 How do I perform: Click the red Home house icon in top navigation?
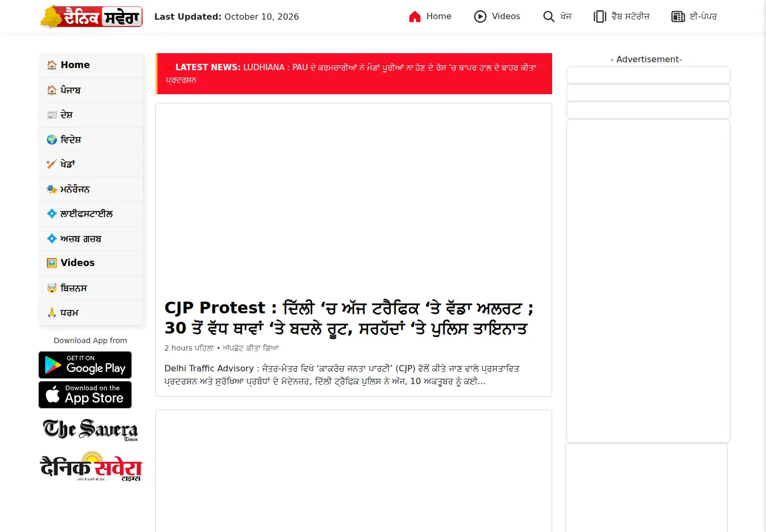point(415,16)
